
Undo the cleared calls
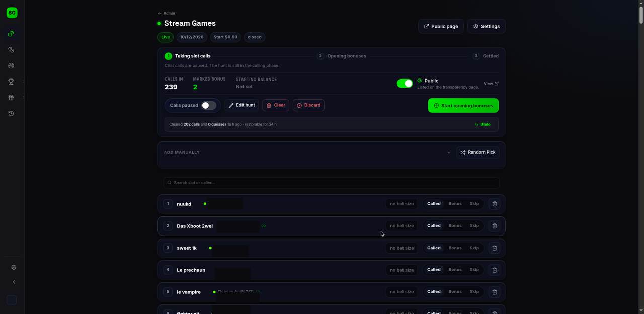482,124
